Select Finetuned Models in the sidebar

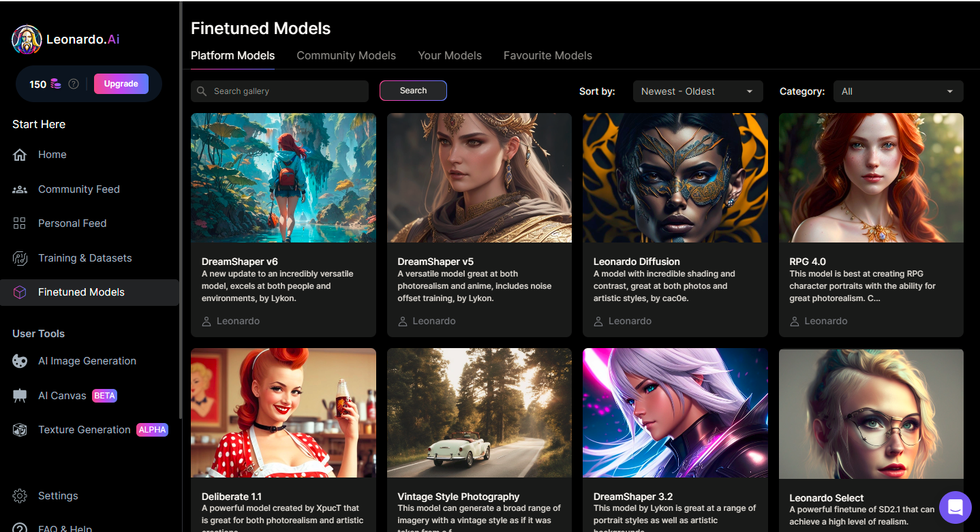click(x=89, y=292)
